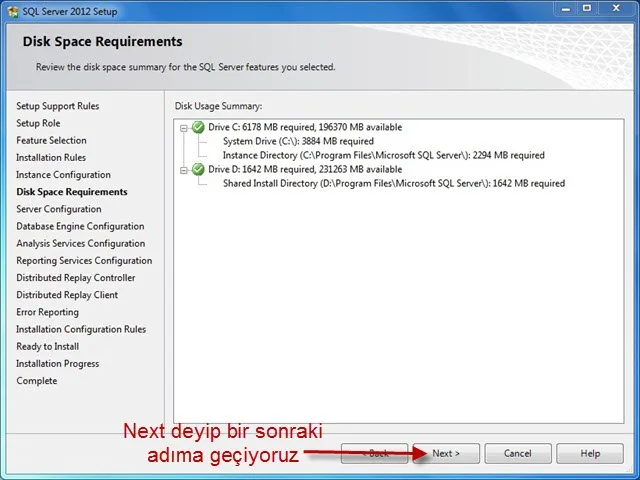Viewport: 640px width, 480px height.
Task: Select the Server Configuration step
Action: point(59,209)
